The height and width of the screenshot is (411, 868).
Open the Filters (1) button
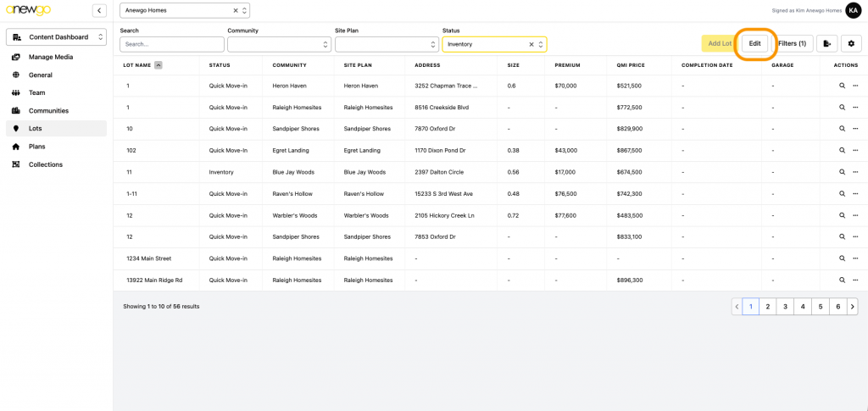[792, 43]
